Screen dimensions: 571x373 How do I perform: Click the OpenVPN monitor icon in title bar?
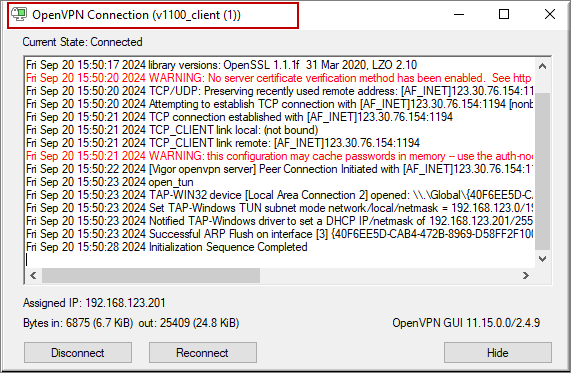(x=19, y=14)
